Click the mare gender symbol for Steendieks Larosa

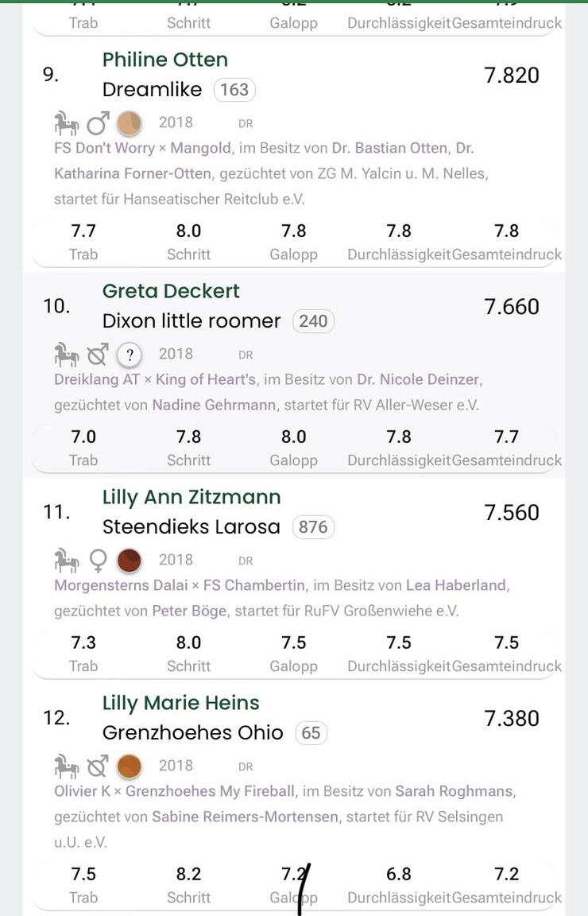[98, 561]
